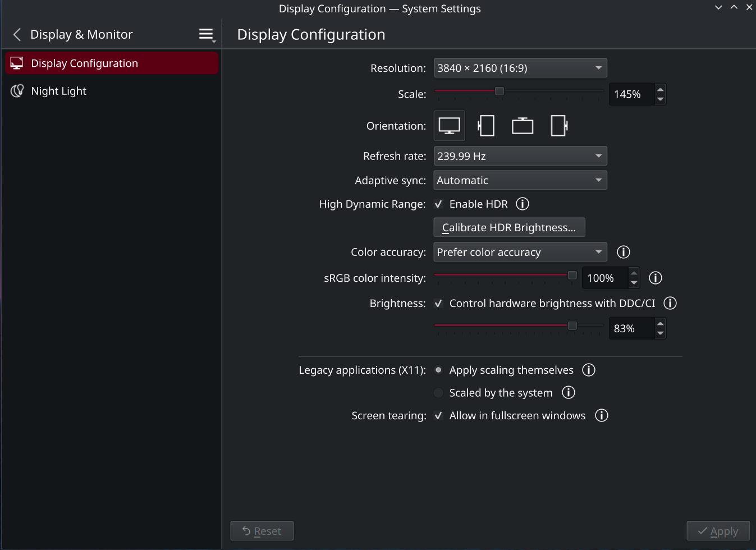Screen dimensions: 756x550
Task: Show info about Enable HDR
Action: pyautogui.click(x=523, y=204)
